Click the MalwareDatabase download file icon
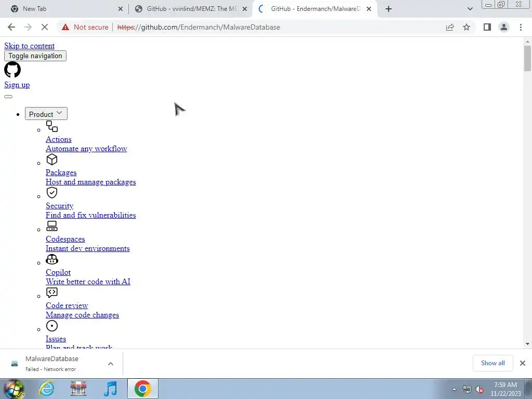 point(14,363)
